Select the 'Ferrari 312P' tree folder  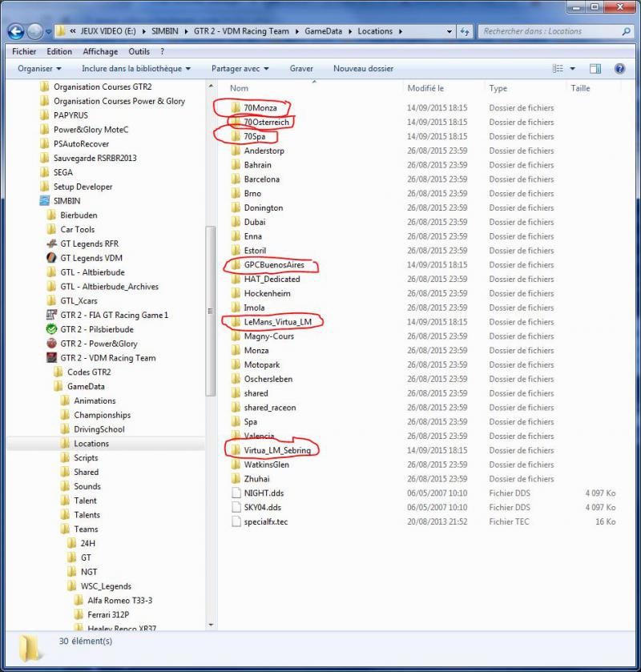[102, 614]
